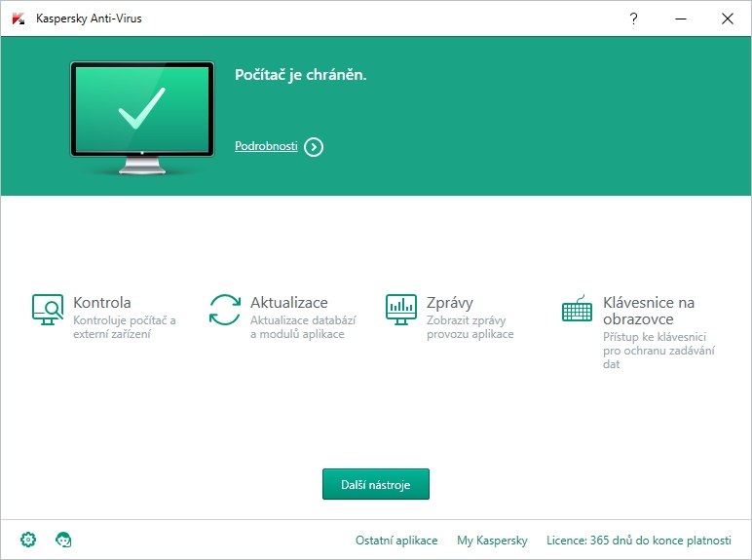Viewport: 752px width, 560px height.
Task: Click 'Přístup ke klávesnici pro ochranu' description
Action: 658,351
